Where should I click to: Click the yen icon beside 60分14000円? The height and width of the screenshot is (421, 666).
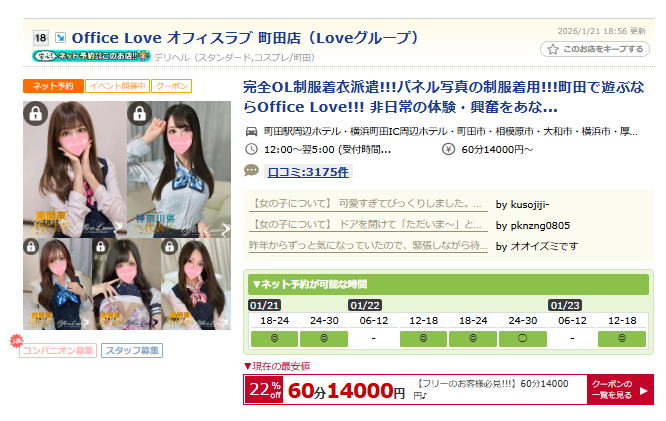(x=448, y=149)
